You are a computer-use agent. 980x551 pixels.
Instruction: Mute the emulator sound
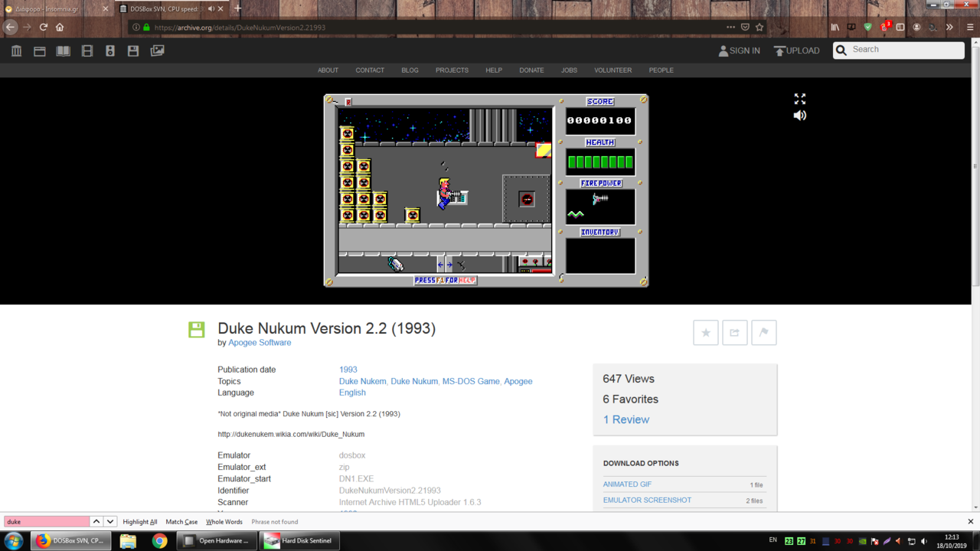(800, 116)
